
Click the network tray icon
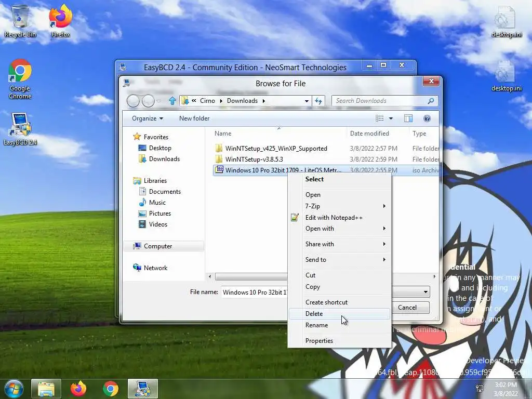(x=480, y=389)
